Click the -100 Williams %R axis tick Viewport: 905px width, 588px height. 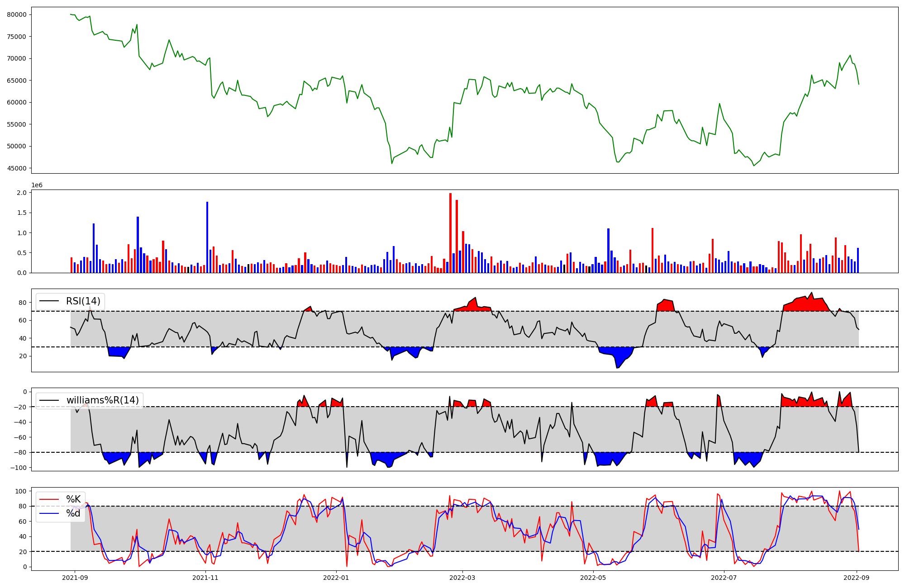coord(19,468)
